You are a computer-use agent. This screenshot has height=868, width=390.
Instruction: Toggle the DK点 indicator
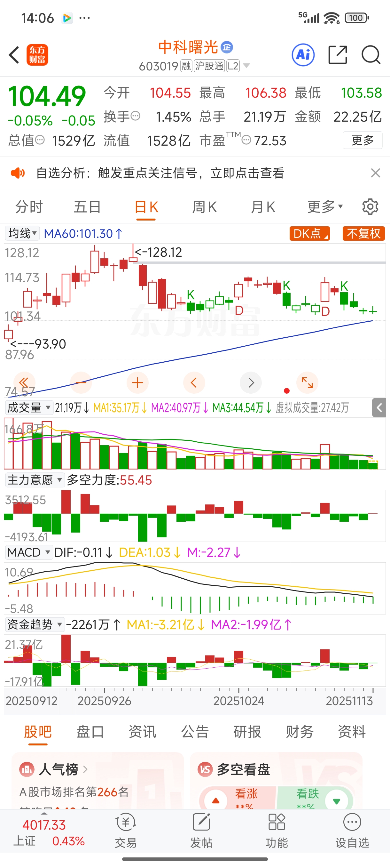point(309,233)
